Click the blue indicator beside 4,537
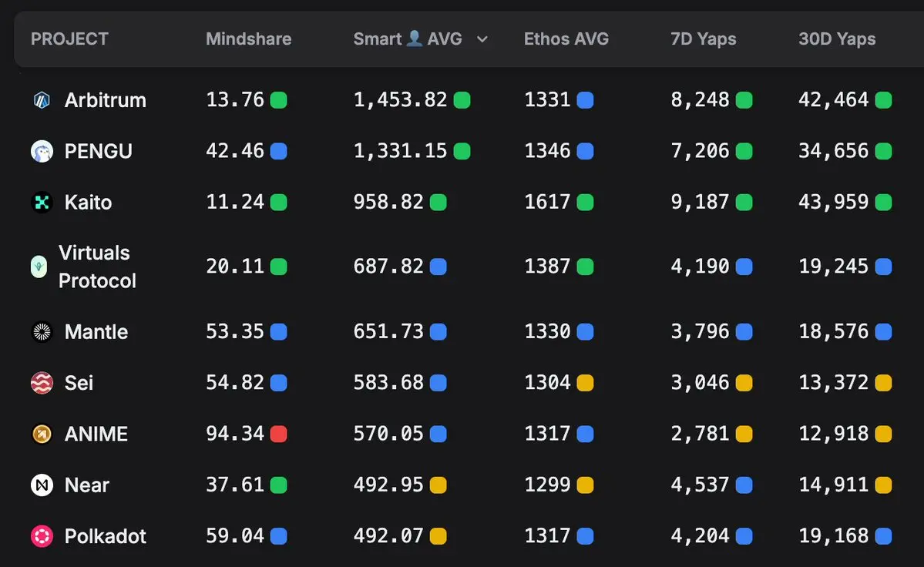The width and height of the screenshot is (924, 567). 744,485
